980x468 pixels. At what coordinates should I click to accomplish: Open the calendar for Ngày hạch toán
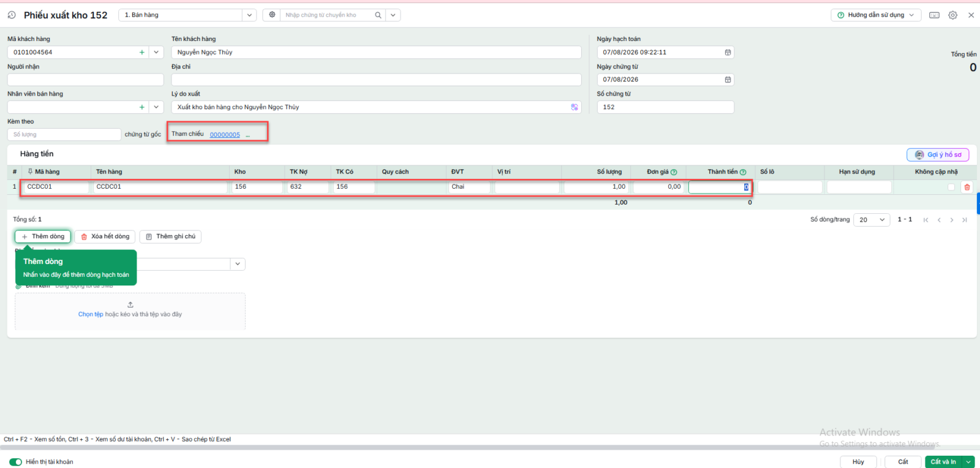728,53
